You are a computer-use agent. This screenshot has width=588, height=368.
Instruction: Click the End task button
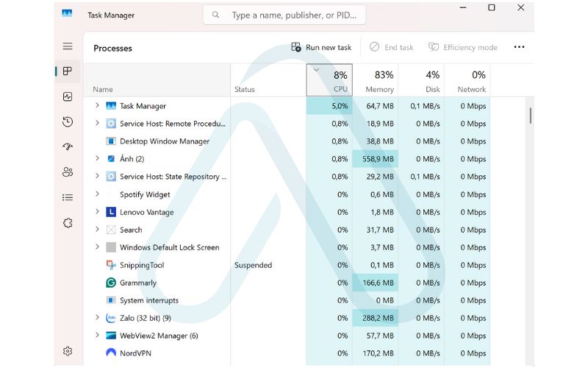(x=392, y=47)
